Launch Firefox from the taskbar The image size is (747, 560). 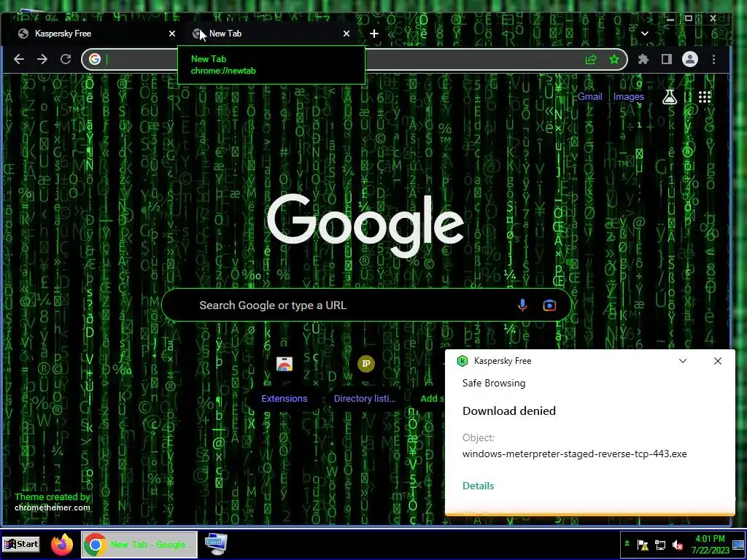62,544
